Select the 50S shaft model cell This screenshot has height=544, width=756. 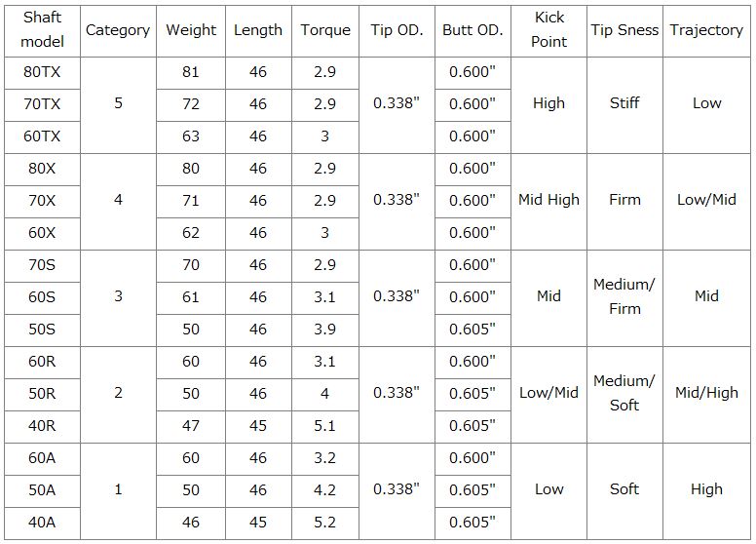click(x=42, y=330)
